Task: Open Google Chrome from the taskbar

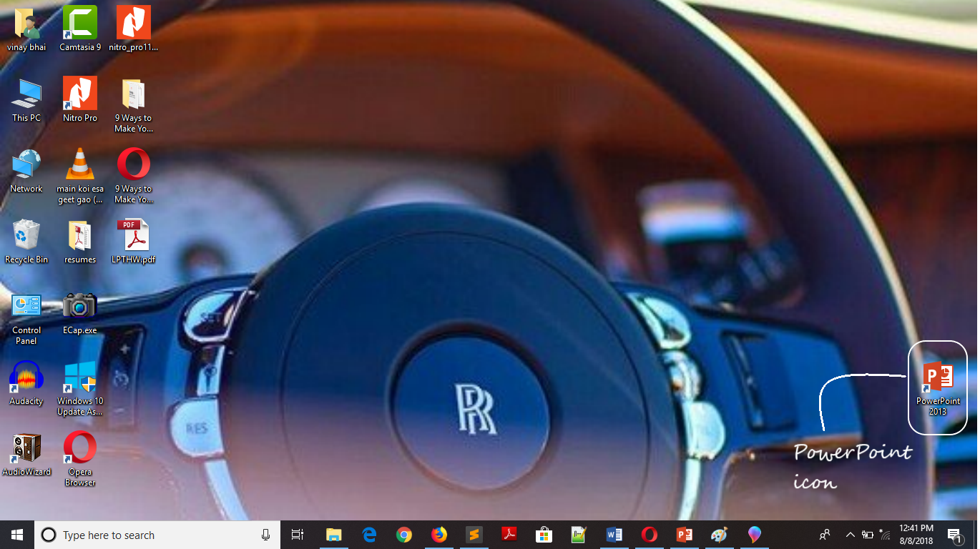Action: coord(404,535)
